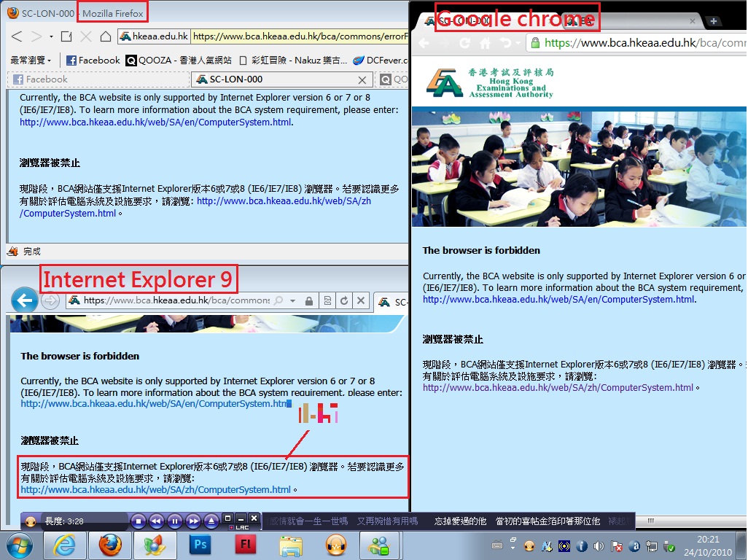This screenshot has height=560, width=748.
Task: Follow the Chinese ComputerSystem.html link in Chrome
Action: point(558,388)
